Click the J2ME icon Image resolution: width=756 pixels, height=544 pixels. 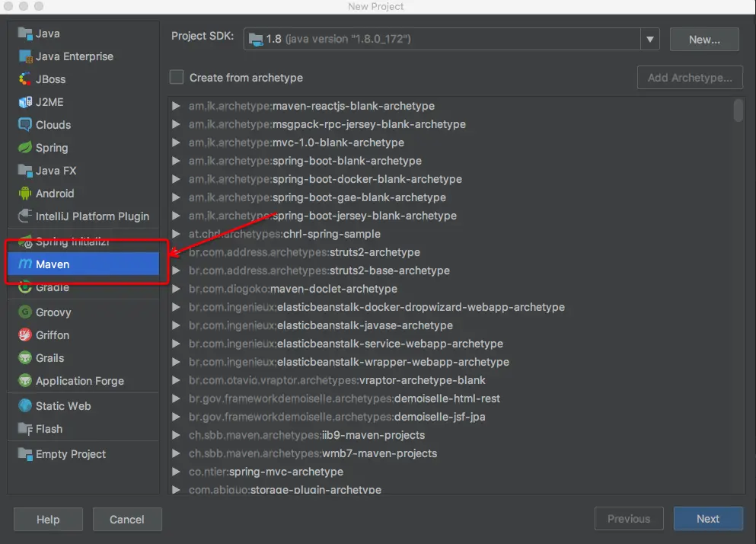[x=24, y=102]
